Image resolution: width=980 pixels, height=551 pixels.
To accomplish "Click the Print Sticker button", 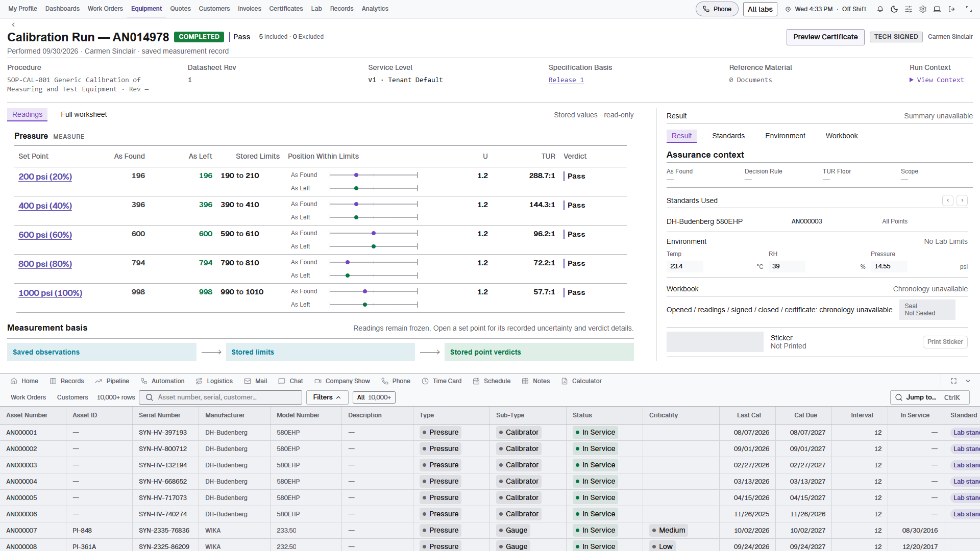I will 945,342.
